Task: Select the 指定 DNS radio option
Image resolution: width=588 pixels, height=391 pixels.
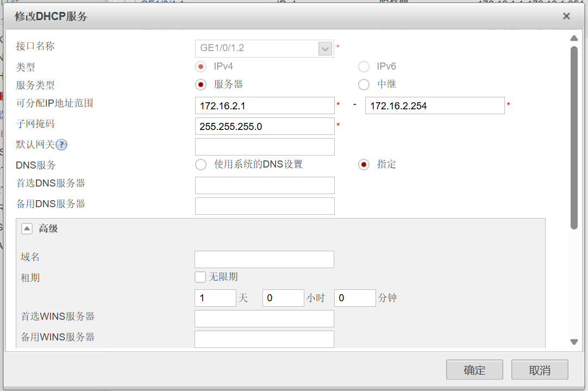Action: point(364,165)
